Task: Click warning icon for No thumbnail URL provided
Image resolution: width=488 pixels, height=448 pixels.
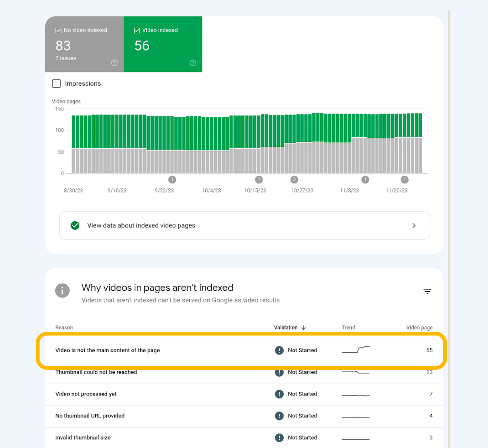Action: [x=279, y=416]
